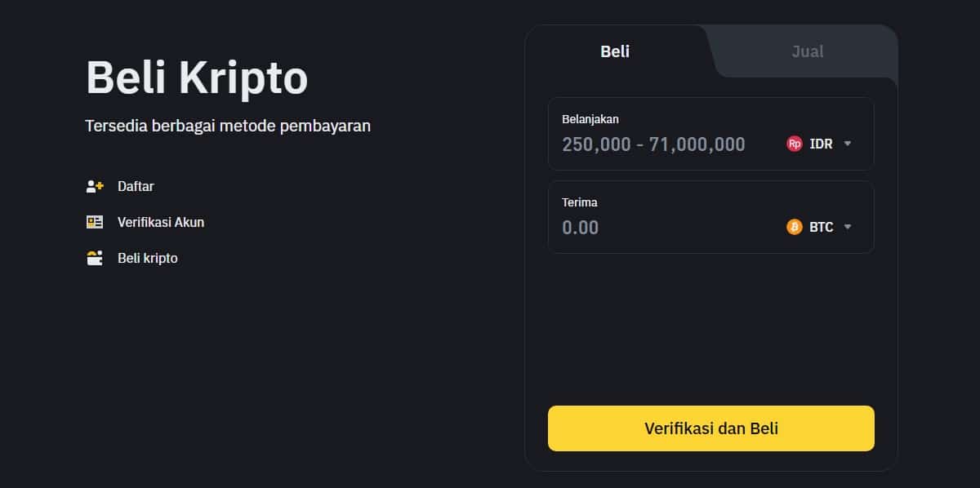Image resolution: width=980 pixels, height=488 pixels.
Task: Click the Beli kripto wallet icon
Action: (x=95, y=258)
